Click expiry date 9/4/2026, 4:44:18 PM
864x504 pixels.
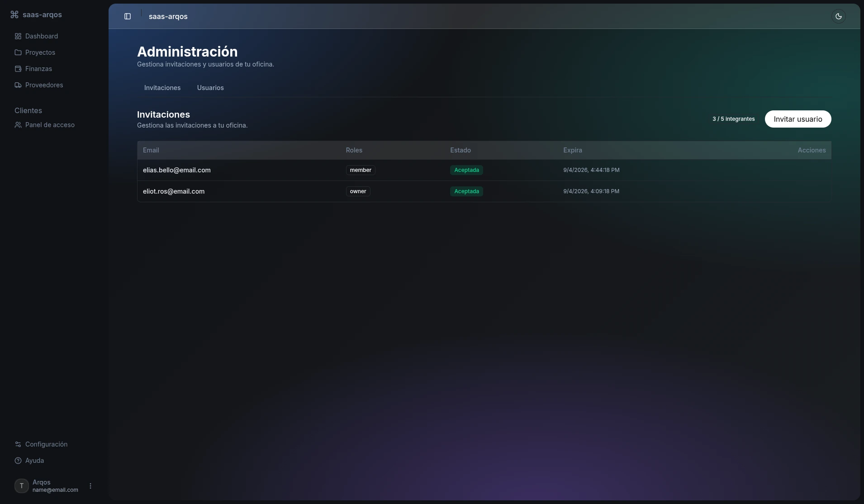coord(591,170)
